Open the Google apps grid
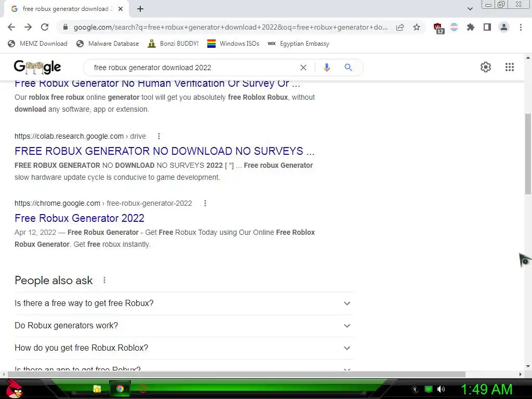This screenshot has width=532, height=399. tap(509, 67)
